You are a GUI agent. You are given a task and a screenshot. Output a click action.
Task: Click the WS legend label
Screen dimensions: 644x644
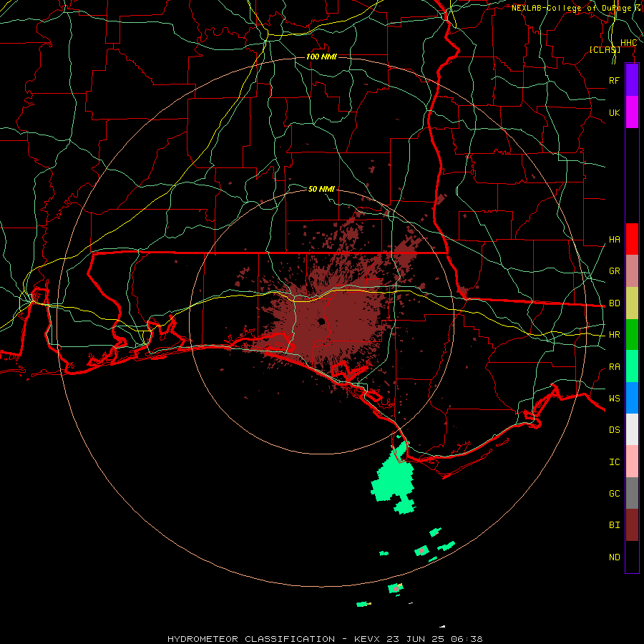pos(614,399)
